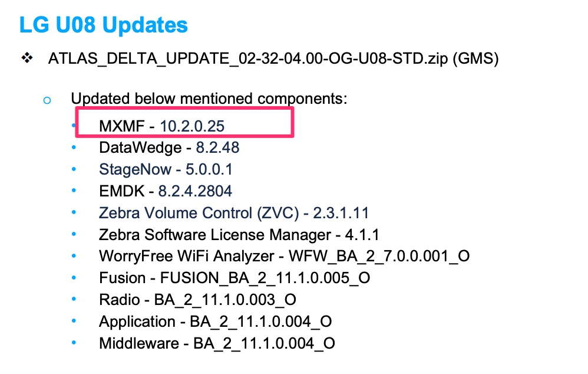Click the StageNow version number 5.0.0.1

pos(209,169)
